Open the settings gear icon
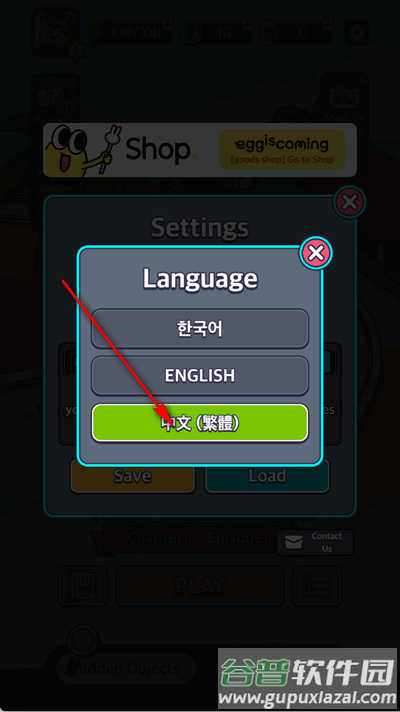400x712 pixels. coord(356,32)
